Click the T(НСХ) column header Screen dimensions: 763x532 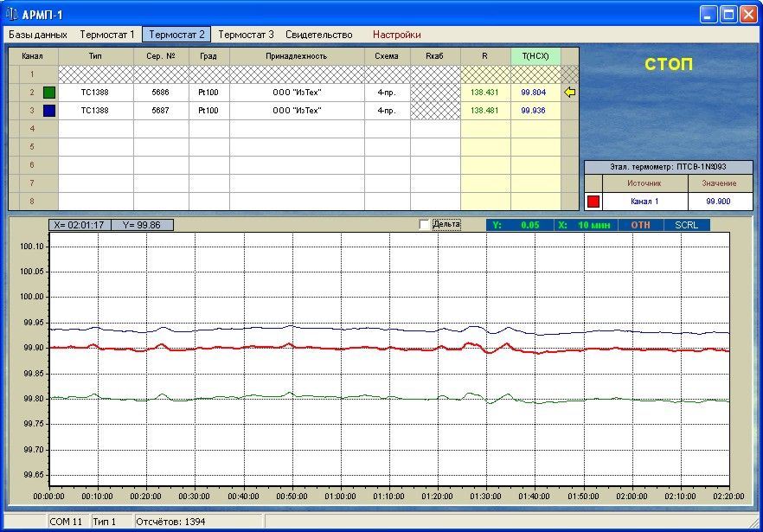pos(535,56)
